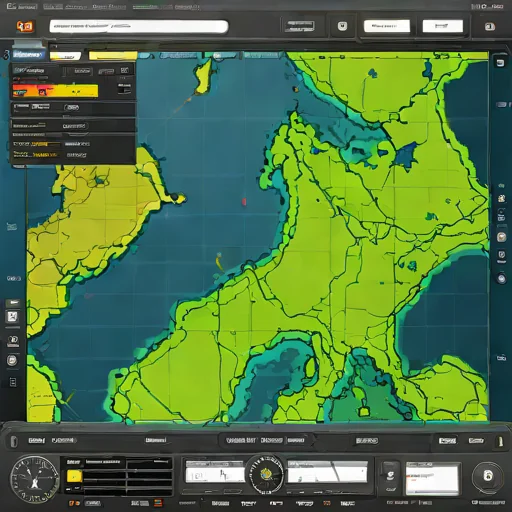512x512 pixels.
Task: Click the red marker in the middle of the sea
Action: [x=244, y=201]
